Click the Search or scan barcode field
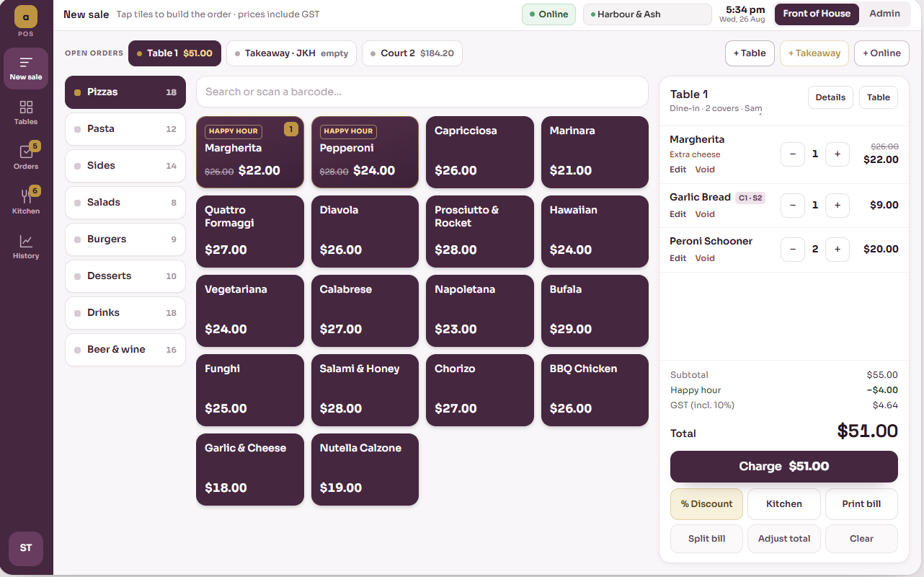This screenshot has height=577, width=924. click(x=422, y=92)
